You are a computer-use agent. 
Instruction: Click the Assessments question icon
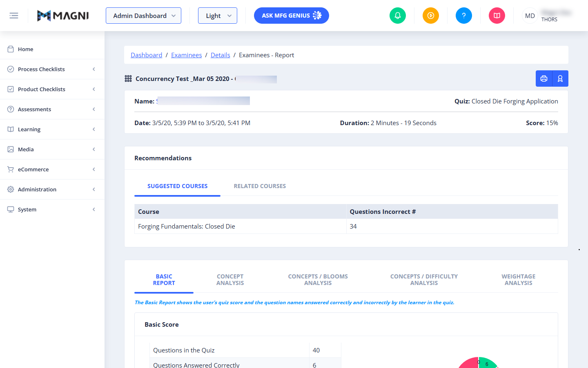[11, 109]
